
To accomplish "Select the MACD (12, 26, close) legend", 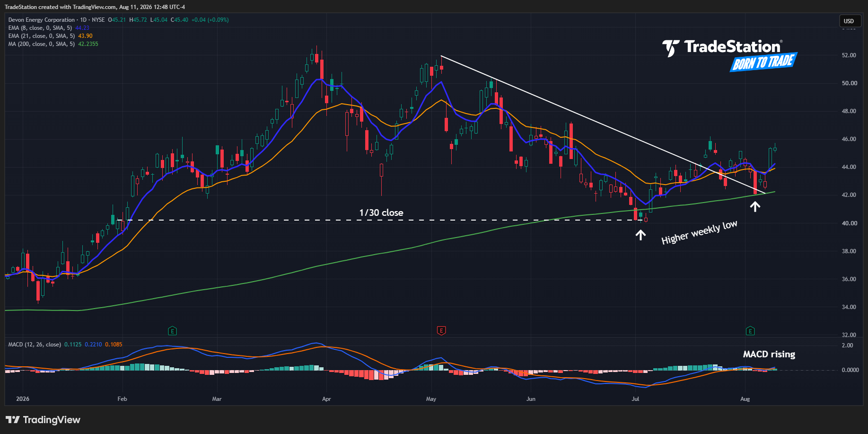I will point(35,345).
